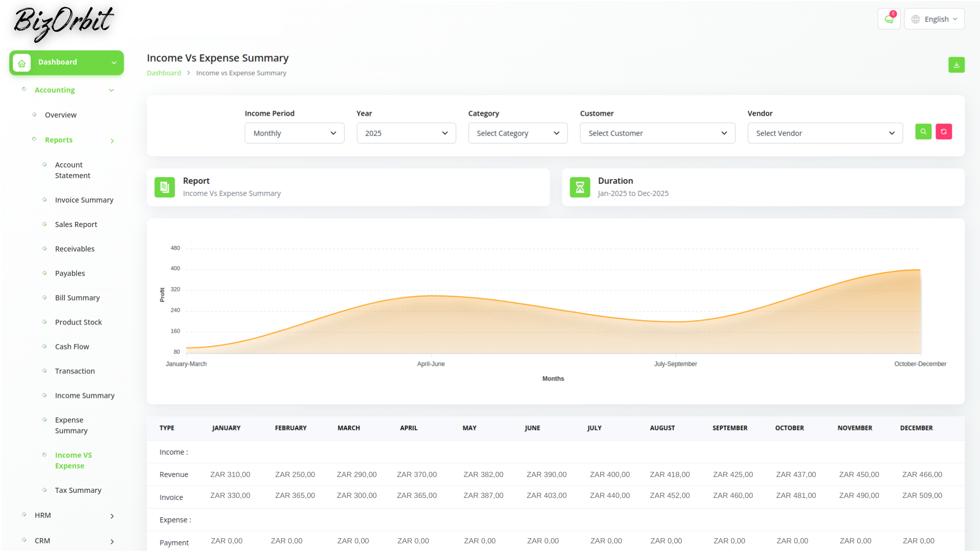Click the red reset filter button
Viewport: 980px width, 551px height.
coord(943,132)
